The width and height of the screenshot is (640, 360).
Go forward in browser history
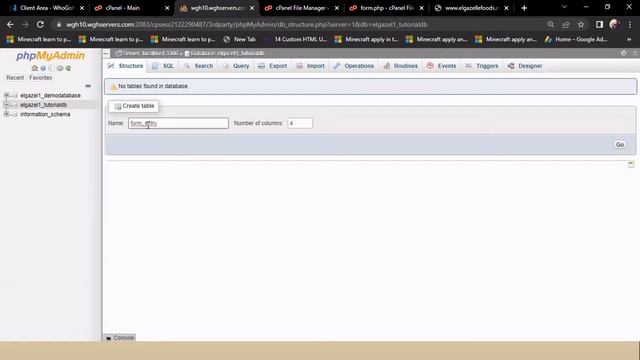coord(25,24)
